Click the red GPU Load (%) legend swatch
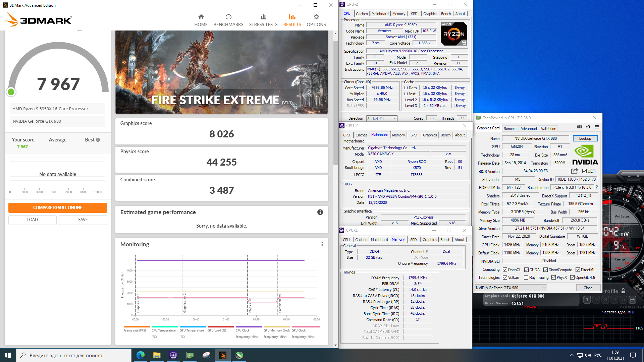Viewport: 644px width, 362px height. click(x=221, y=326)
